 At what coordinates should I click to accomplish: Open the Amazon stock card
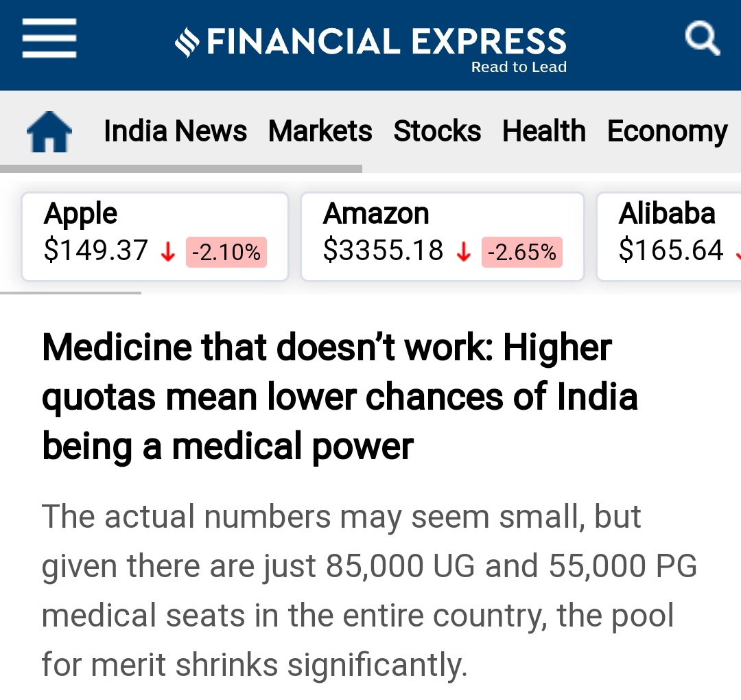click(443, 237)
